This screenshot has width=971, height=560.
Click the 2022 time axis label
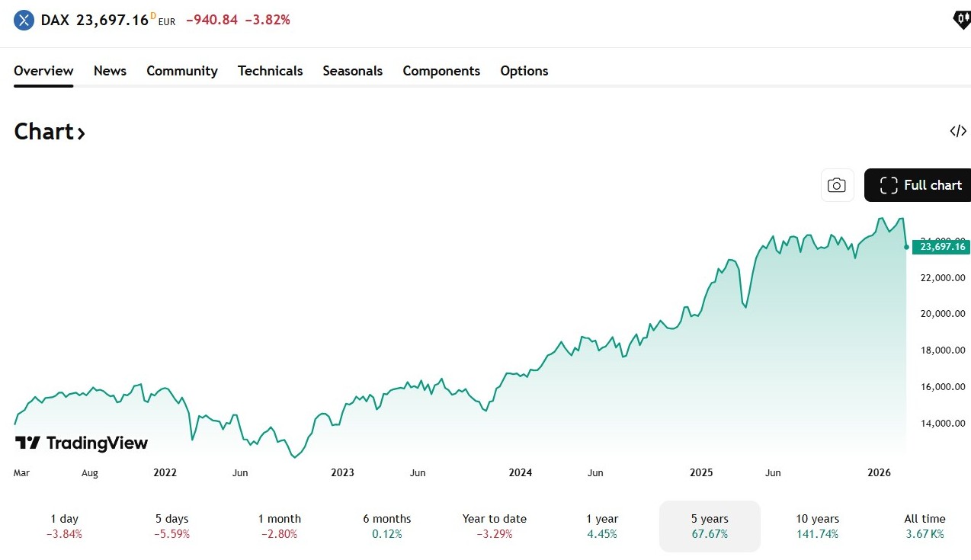pyautogui.click(x=165, y=472)
